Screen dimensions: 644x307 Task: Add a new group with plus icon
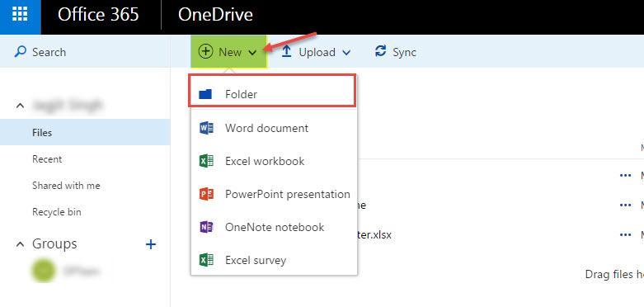151,244
